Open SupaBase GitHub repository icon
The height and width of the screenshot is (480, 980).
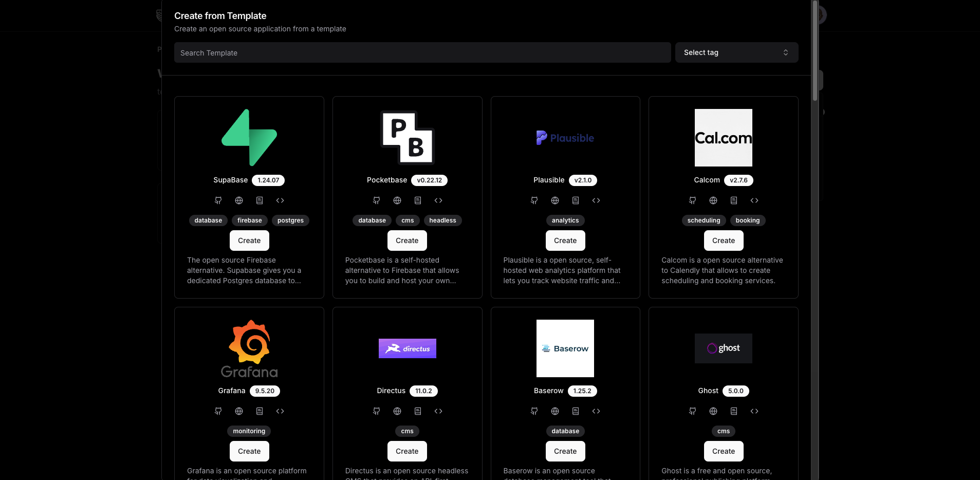click(x=218, y=200)
